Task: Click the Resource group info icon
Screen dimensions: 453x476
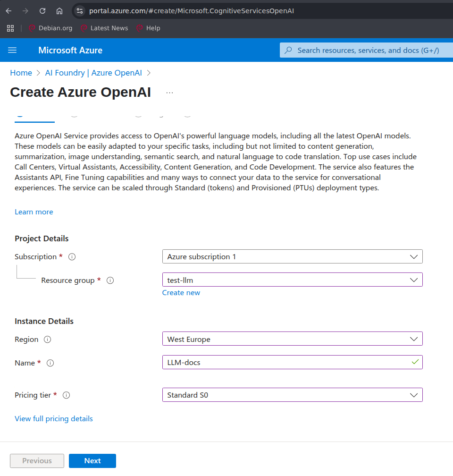Action: click(110, 280)
